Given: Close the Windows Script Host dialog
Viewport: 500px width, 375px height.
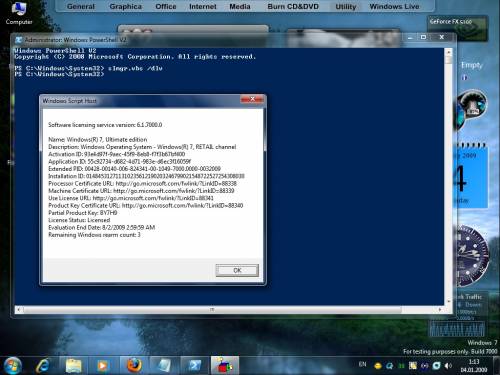Looking at the screenshot, I should pos(252,99).
